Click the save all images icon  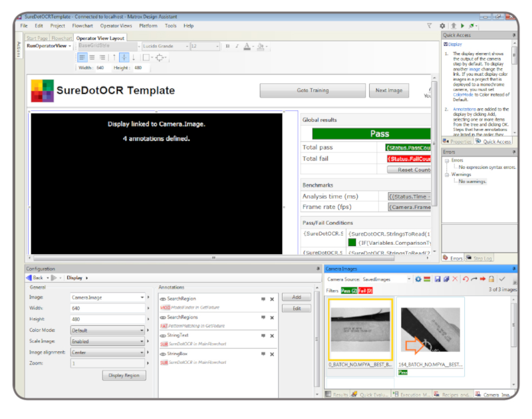click(446, 279)
